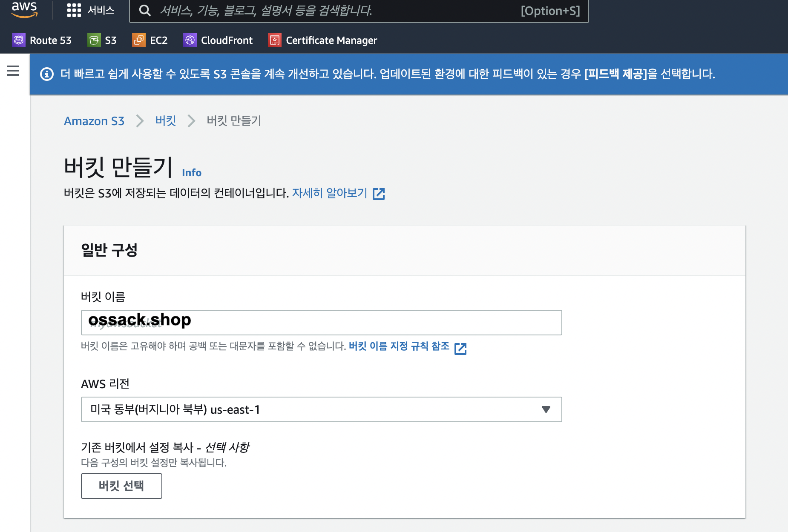
Task: Click the region dropdown arrow
Action: (x=546, y=409)
